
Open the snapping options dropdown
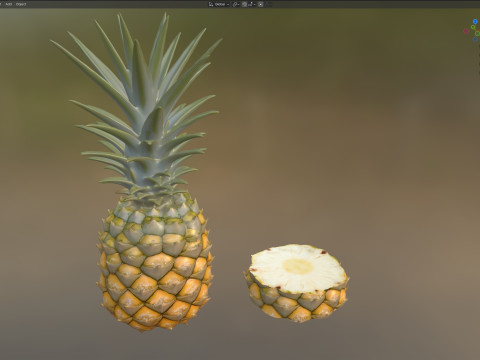pos(252,4)
